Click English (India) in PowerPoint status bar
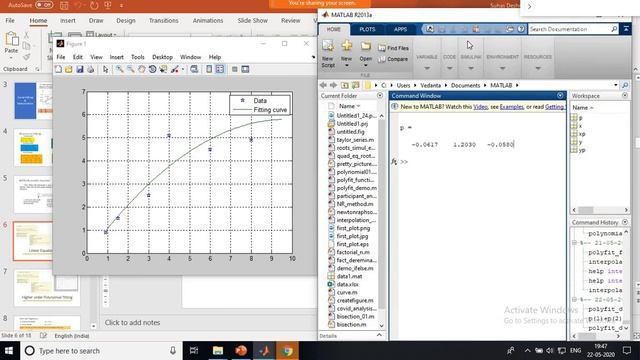This screenshot has height=360, width=640. click(x=72, y=336)
